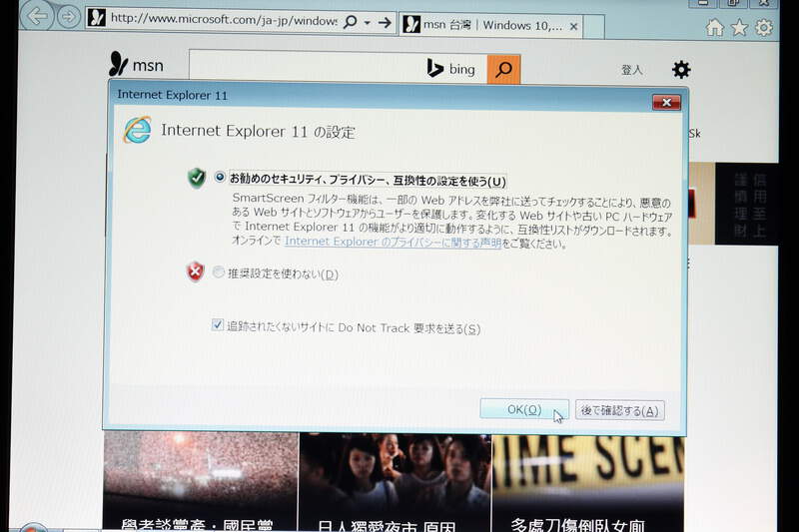This screenshot has height=532, width=799.
Task: Click the Home icon in the browser toolbar
Action: [715, 28]
